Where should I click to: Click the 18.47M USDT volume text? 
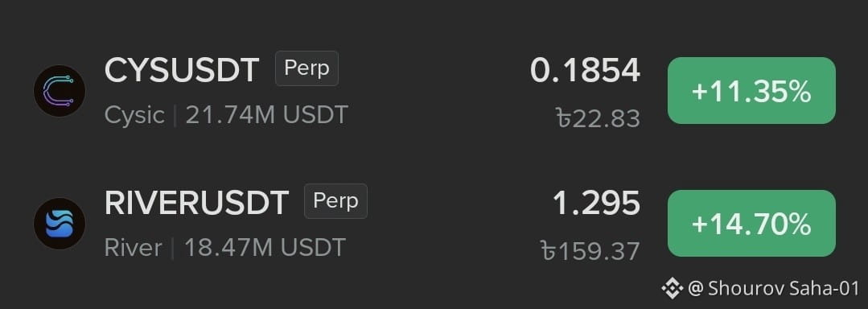[265, 248]
